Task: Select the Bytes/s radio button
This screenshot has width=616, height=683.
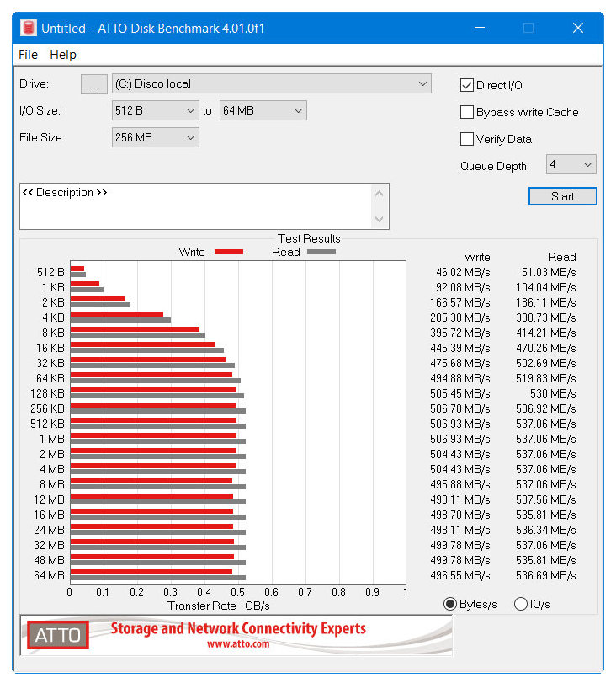Action: pos(450,604)
